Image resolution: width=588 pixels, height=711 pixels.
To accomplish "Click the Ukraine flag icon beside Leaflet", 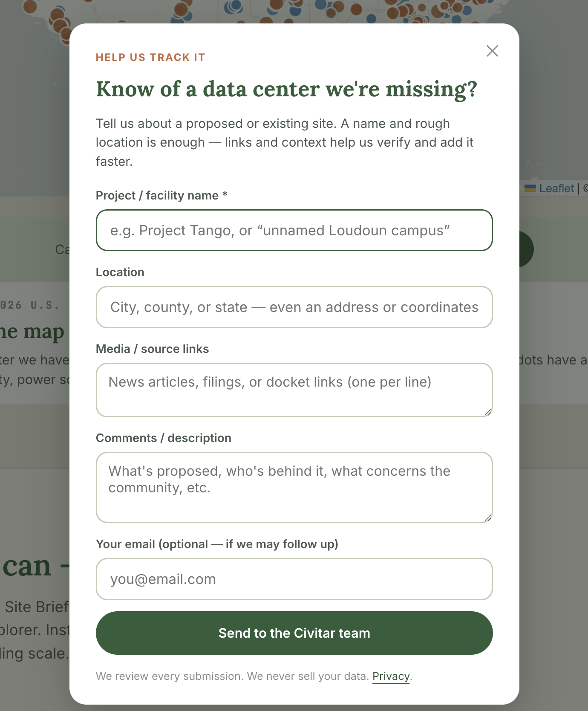I will 530,188.
